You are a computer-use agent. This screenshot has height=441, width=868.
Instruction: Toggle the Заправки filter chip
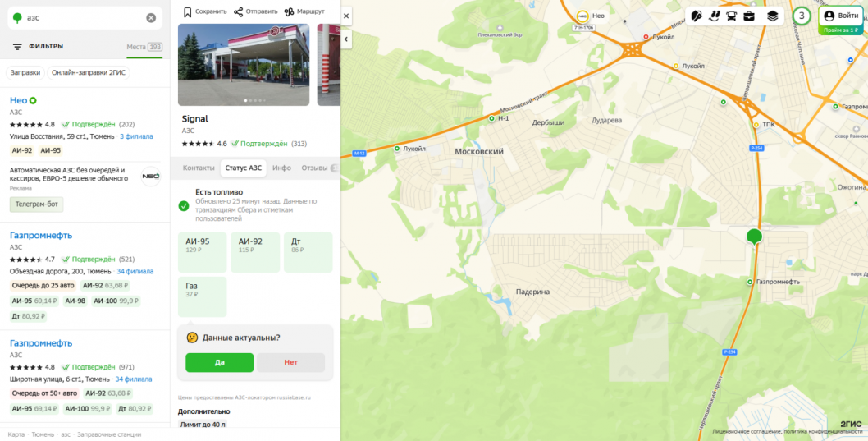pyautogui.click(x=25, y=72)
